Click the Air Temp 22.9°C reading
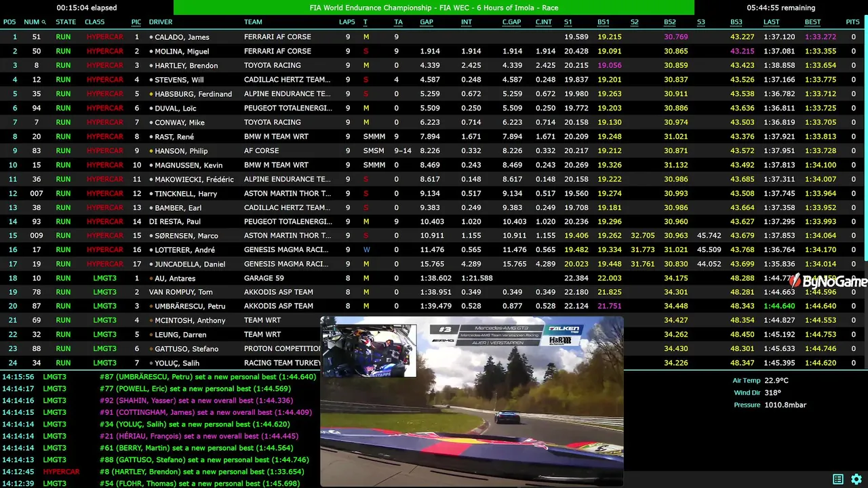 pyautogui.click(x=761, y=381)
